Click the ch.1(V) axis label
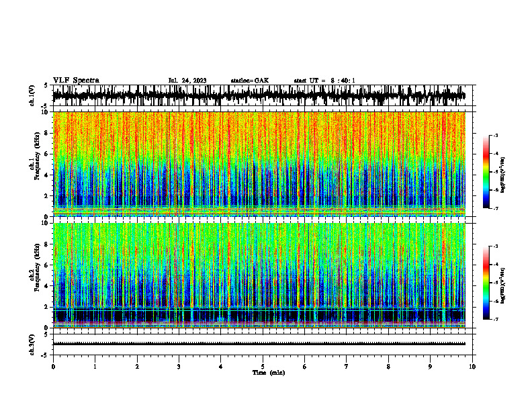532x411 pixels. pos(32,95)
